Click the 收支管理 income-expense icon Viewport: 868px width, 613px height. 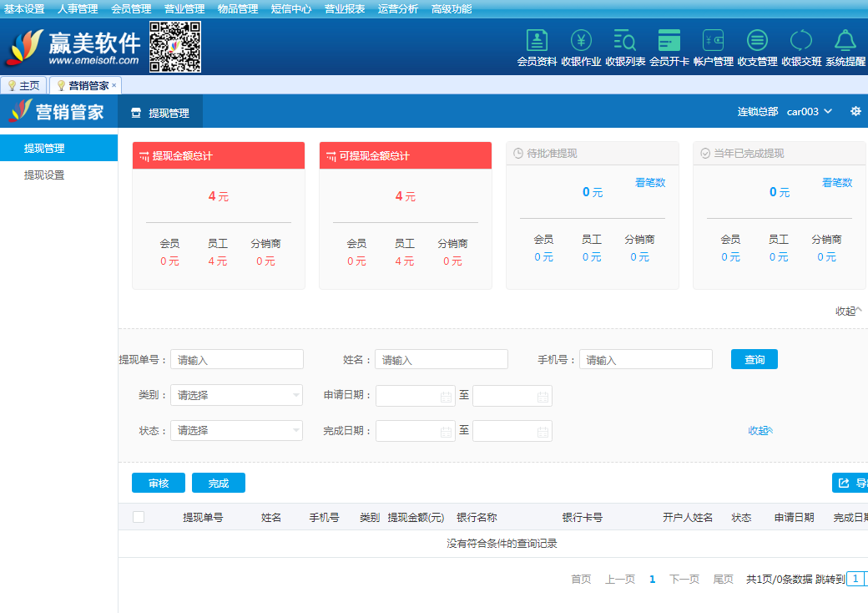(757, 41)
